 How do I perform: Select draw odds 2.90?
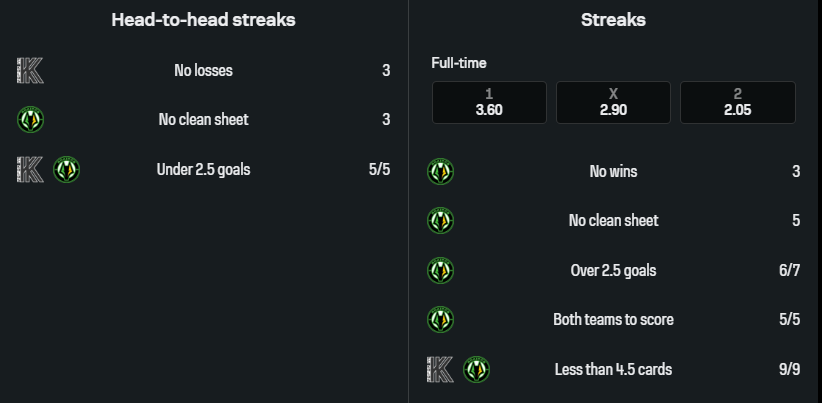(613, 103)
